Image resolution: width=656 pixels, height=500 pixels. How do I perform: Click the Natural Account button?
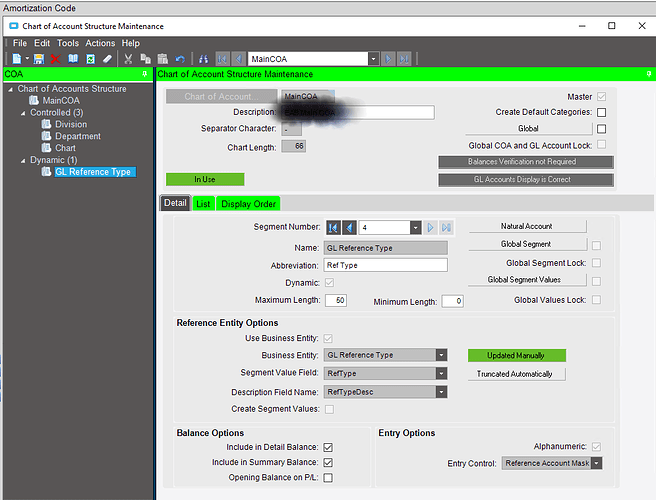(x=527, y=226)
